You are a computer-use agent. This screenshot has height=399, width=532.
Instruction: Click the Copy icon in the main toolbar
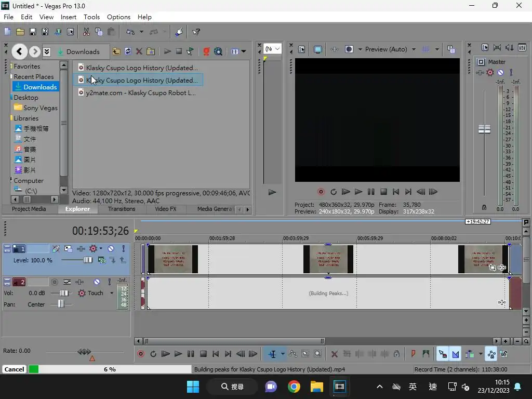click(x=99, y=32)
